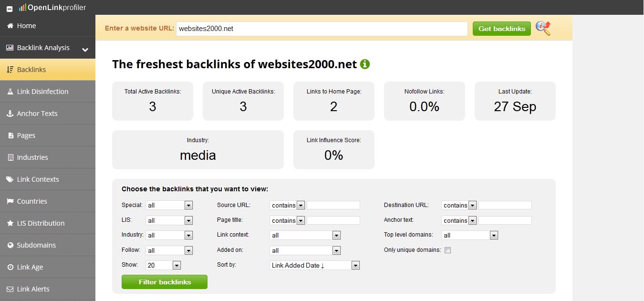Click the Destination URL text field
Viewport: 644px width, 301px height.
pyautogui.click(x=505, y=205)
